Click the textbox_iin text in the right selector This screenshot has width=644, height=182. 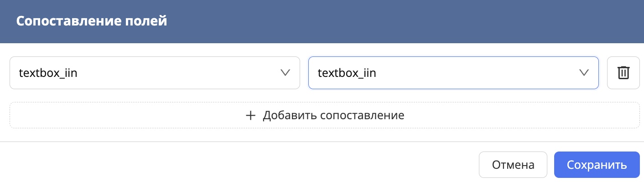(347, 73)
